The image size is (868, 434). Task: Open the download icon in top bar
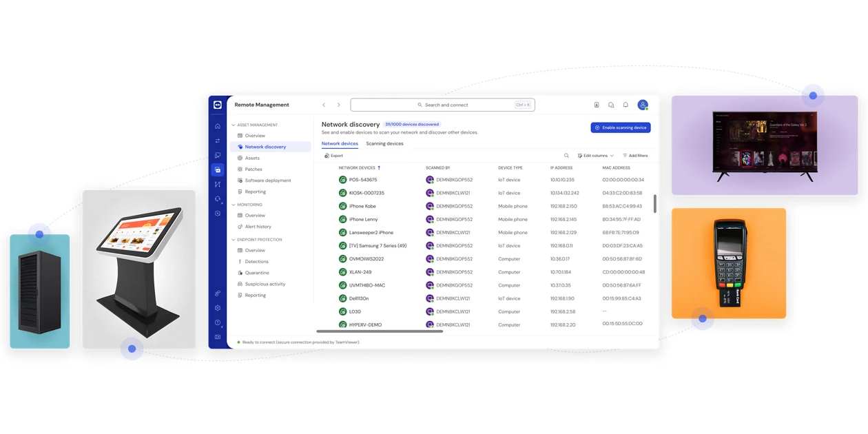pyautogui.click(x=597, y=105)
